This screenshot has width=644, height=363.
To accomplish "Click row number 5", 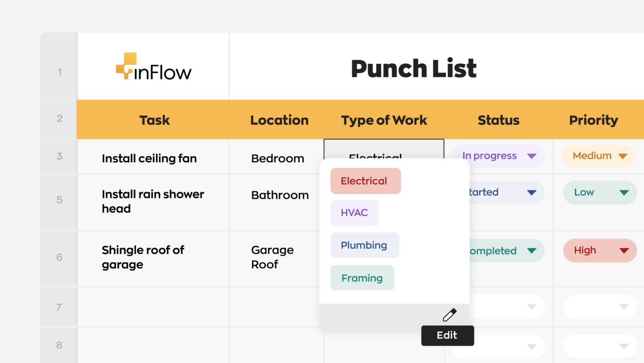I will tap(59, 200).
